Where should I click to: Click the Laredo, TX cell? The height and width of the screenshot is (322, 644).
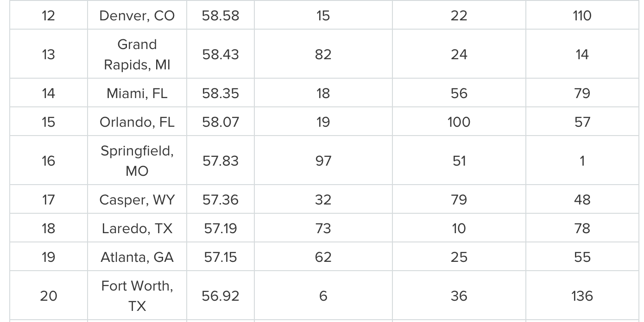137,229
